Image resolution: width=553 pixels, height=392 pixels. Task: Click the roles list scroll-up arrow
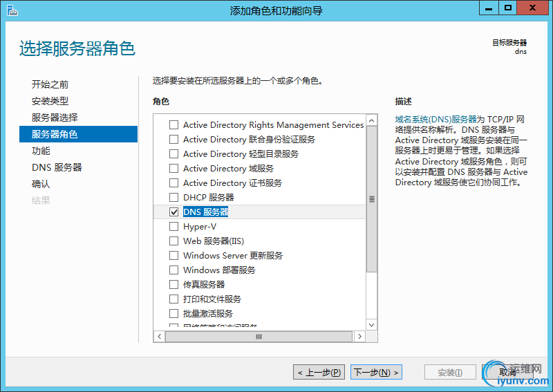point(372,120)
